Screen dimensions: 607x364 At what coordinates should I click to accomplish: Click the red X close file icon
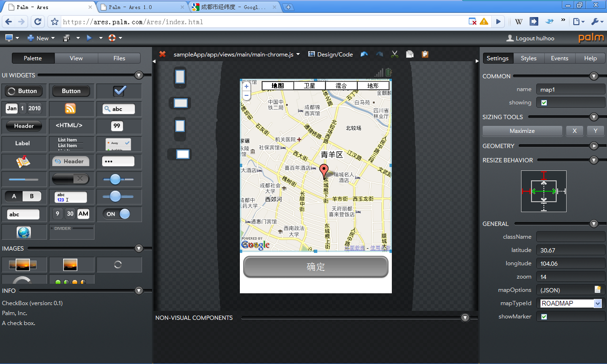click(162, 54)
